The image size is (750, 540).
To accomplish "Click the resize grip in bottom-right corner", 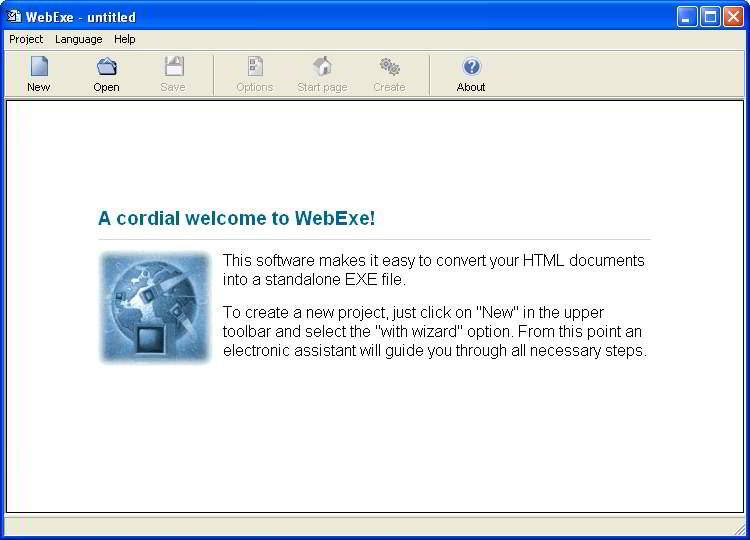I will (x=741, y=531).
